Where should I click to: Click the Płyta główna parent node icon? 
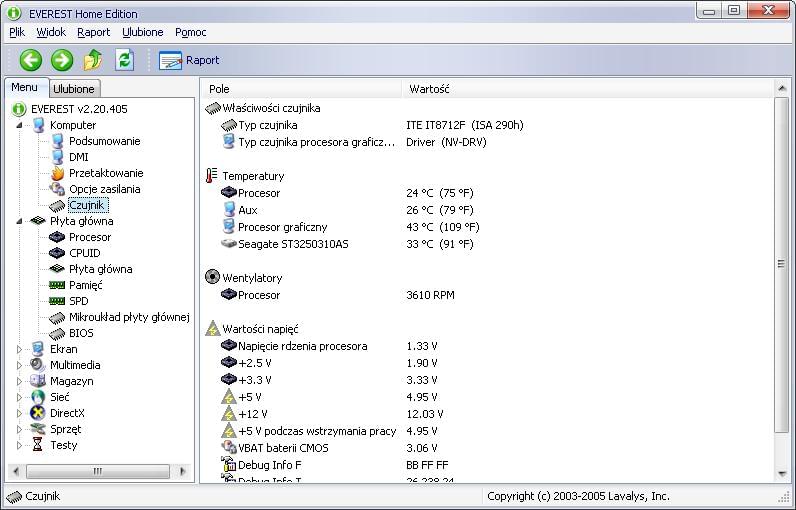click(38, 221)
